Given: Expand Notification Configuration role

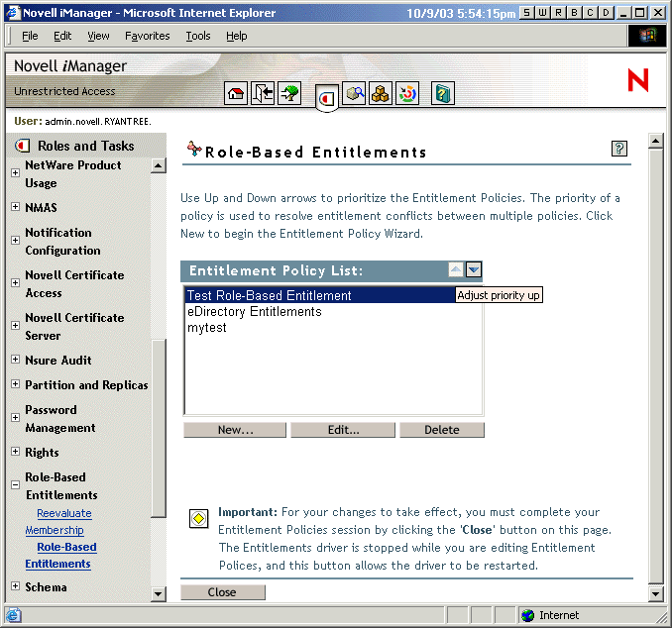Looking at the screenshot, I should click(x=15, y=240).
